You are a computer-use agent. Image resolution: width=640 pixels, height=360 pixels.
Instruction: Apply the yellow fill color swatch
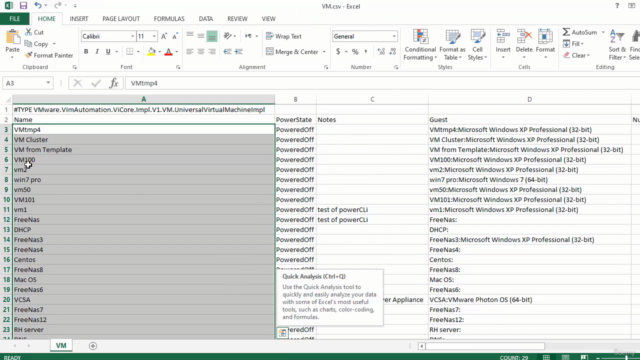pos(151,52)
